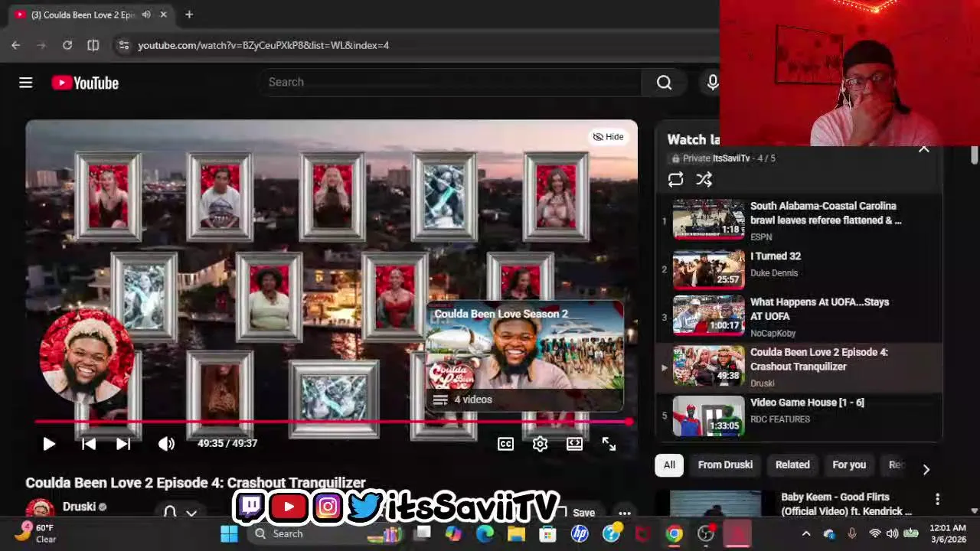Viewport: 980px width, 551px height.
Task: Open the HP app in the taskbar
Action: (x=580, y=533)
